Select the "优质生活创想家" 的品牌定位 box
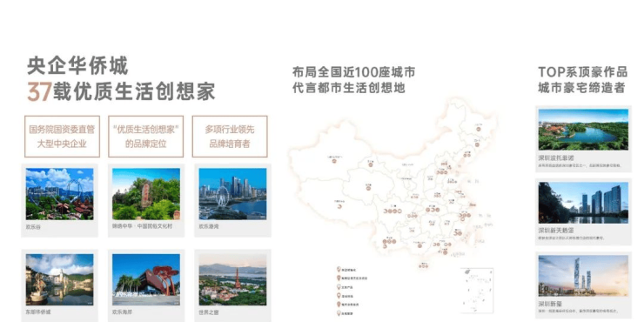The width and height of the screenshot is (644, 322). pyautogui.click(x=146, y=137)
